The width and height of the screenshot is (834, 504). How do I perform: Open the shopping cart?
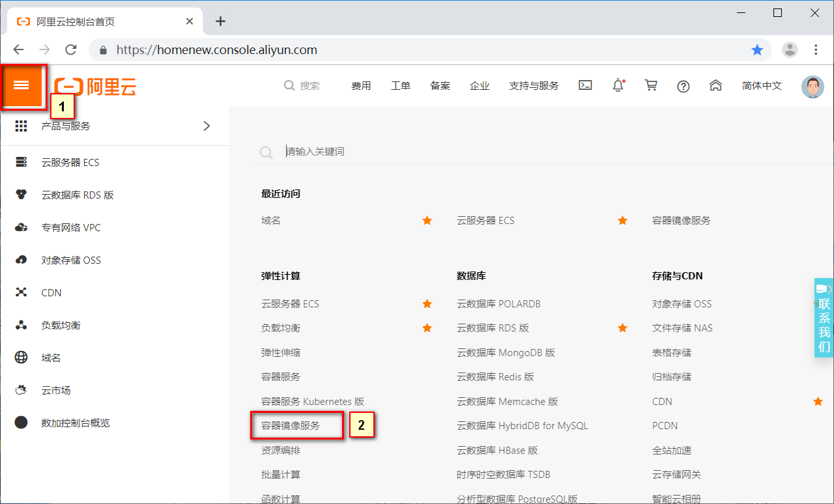coord(650,85)
